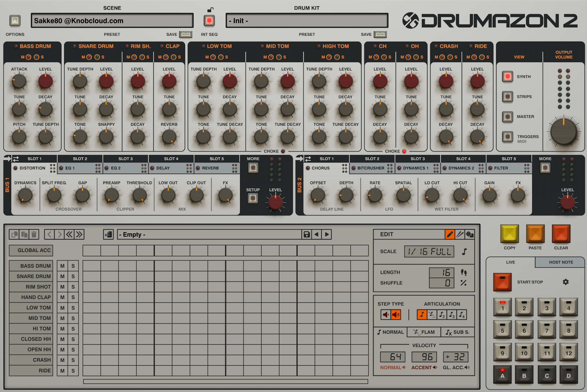Open sequencer settings via the gear icon
This screenshot has height=392, width=587.
tap(566, 282)
